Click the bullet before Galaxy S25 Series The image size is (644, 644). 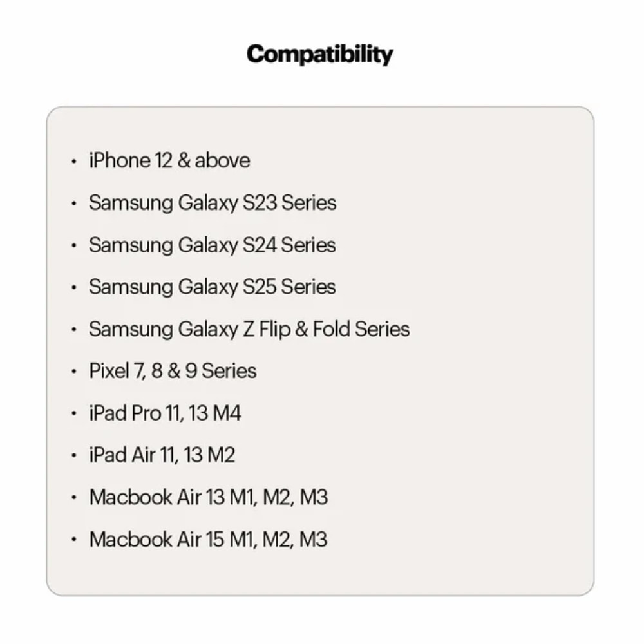(x=74, y=287)
